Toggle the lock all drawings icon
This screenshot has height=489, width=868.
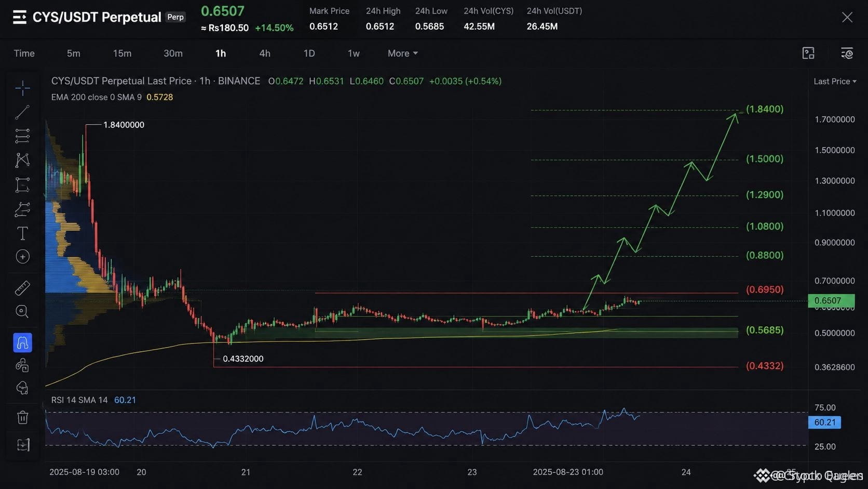pos(22,365)
